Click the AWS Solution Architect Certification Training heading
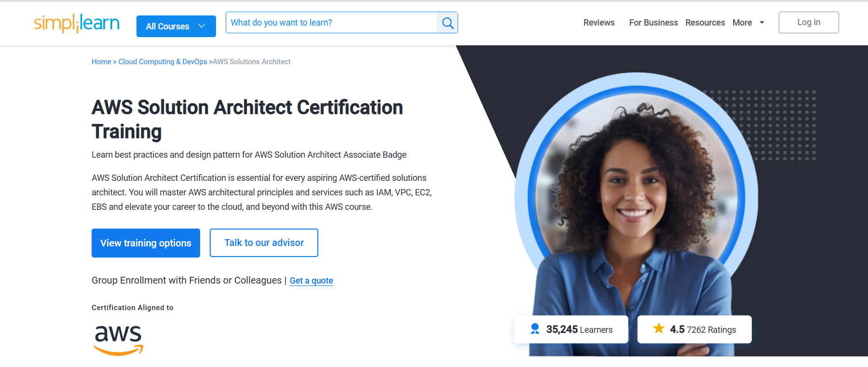 click(247, 119)
